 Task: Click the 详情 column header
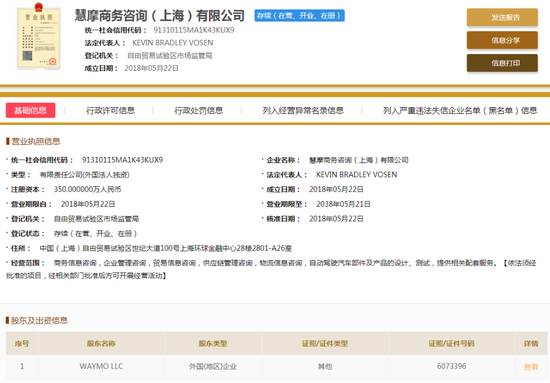531,343
